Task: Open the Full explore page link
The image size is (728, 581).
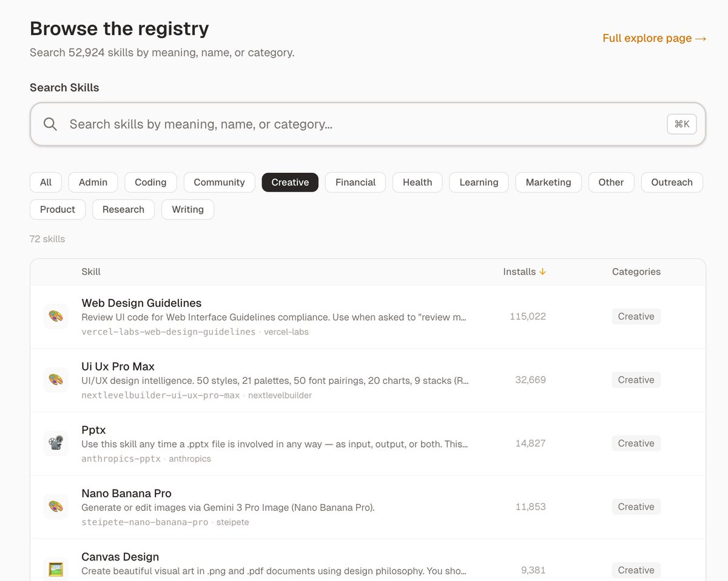Action: 655,38
